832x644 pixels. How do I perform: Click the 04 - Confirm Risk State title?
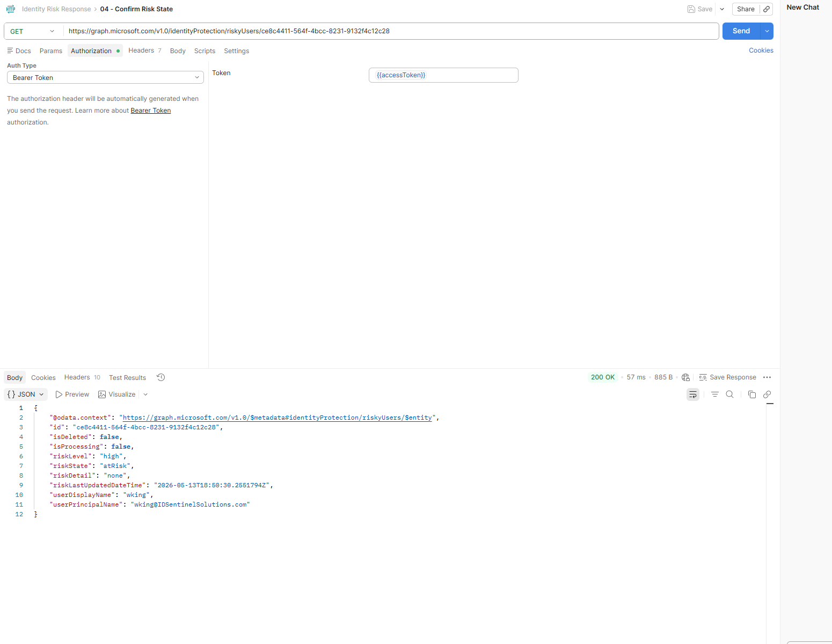pos(136,9)
